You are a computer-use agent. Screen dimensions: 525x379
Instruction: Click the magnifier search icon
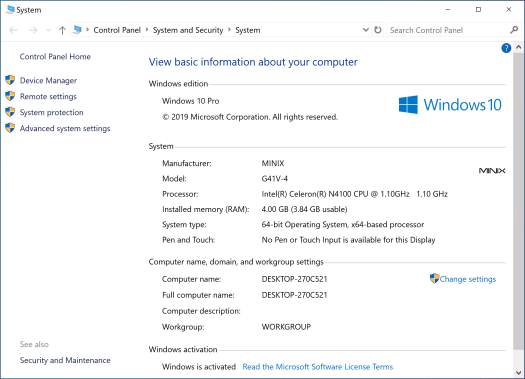click(x=514, y=30)
